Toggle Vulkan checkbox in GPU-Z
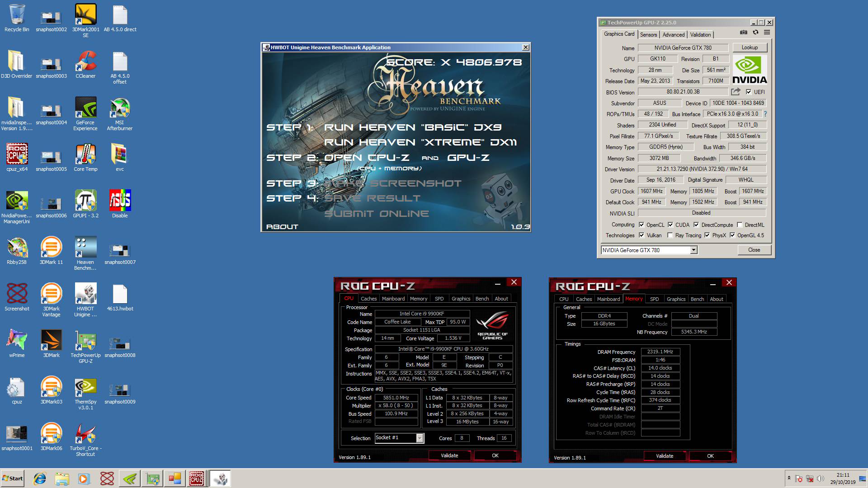868x488 pixels. (x=642, y=235)
